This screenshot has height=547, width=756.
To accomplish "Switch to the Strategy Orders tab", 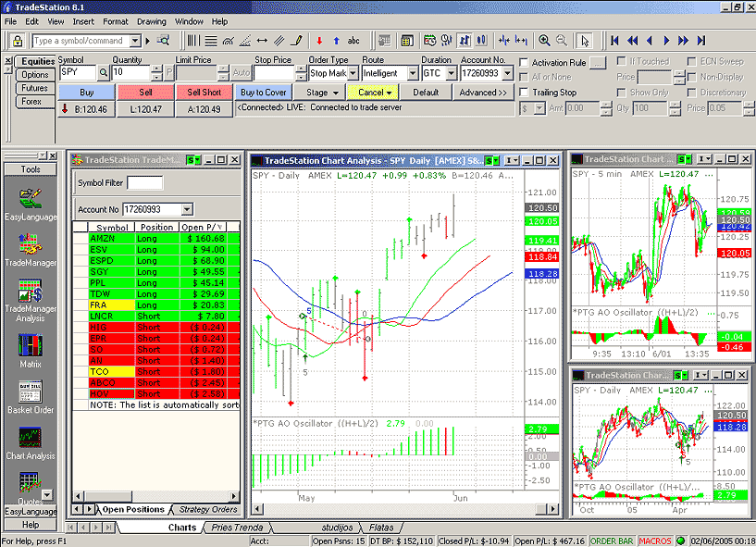I will coord(208,509).
